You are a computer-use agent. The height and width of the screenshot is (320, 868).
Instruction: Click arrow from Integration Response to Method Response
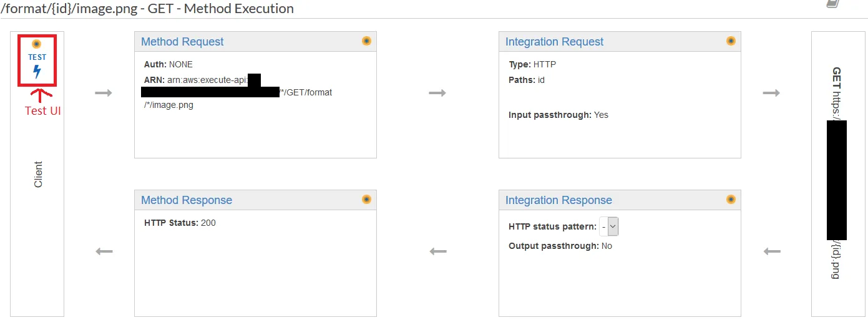click(438, 251)
